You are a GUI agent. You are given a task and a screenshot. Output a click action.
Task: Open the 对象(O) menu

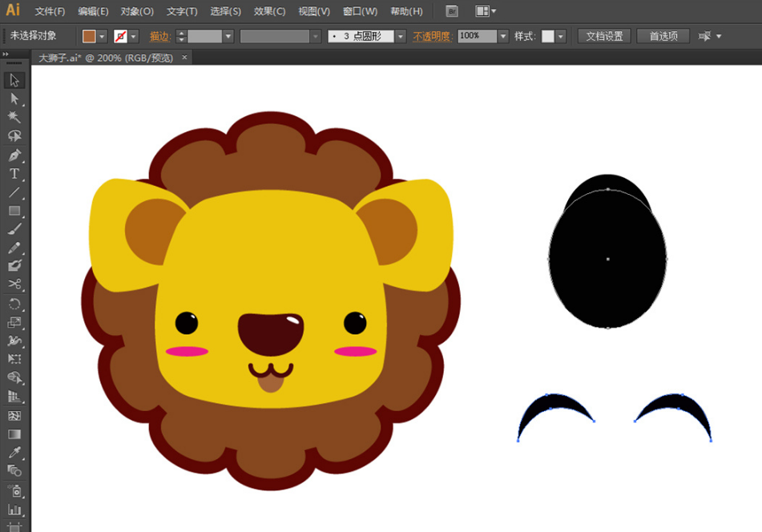click(137, 11)
